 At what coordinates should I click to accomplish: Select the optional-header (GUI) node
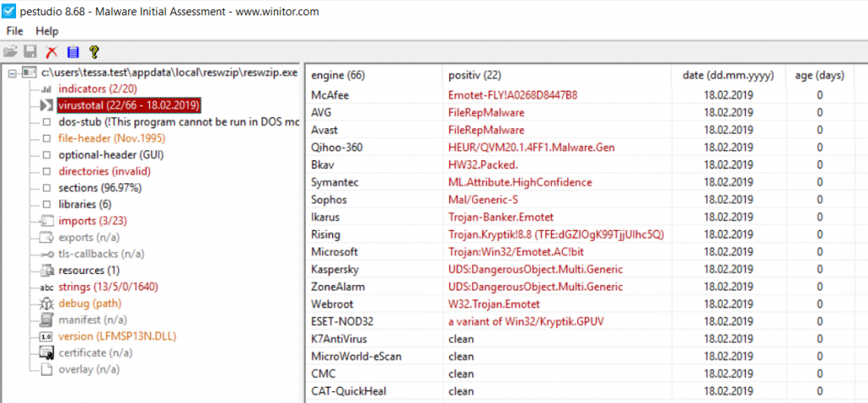coord(111,155)
